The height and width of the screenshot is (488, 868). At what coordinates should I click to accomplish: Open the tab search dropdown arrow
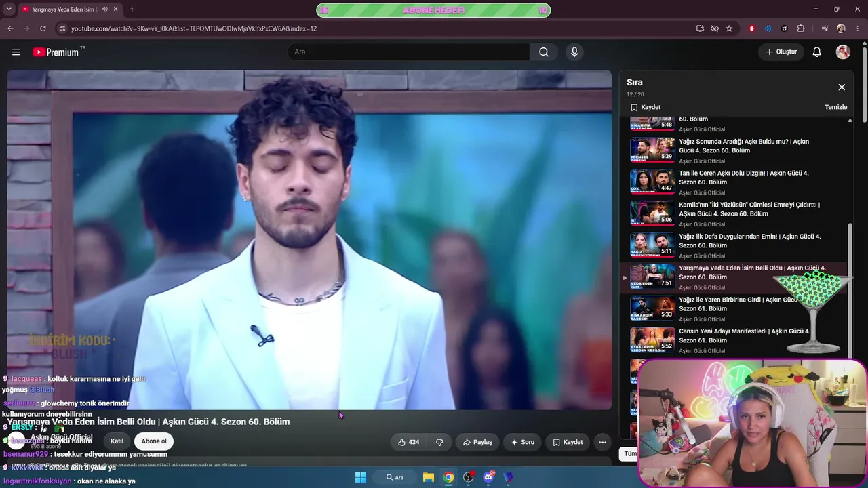[9, 9]
